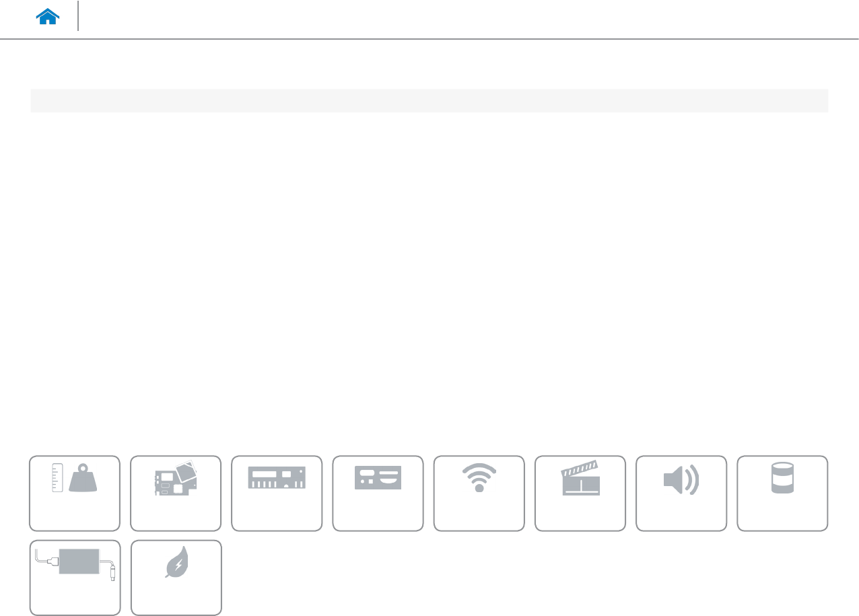Go to the blue Home icon
This screenshot has width=859, height=616.
pos(48,17)
